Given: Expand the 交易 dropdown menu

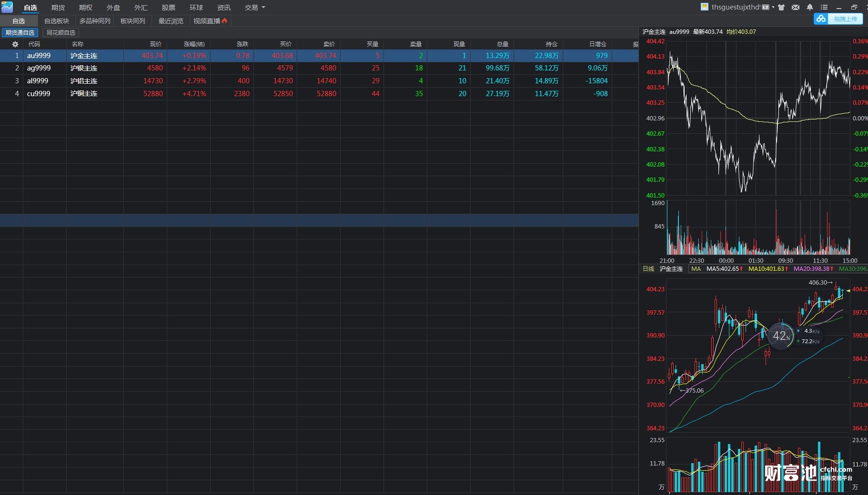Looking at the screenshot, I should (x=255, y=8).
